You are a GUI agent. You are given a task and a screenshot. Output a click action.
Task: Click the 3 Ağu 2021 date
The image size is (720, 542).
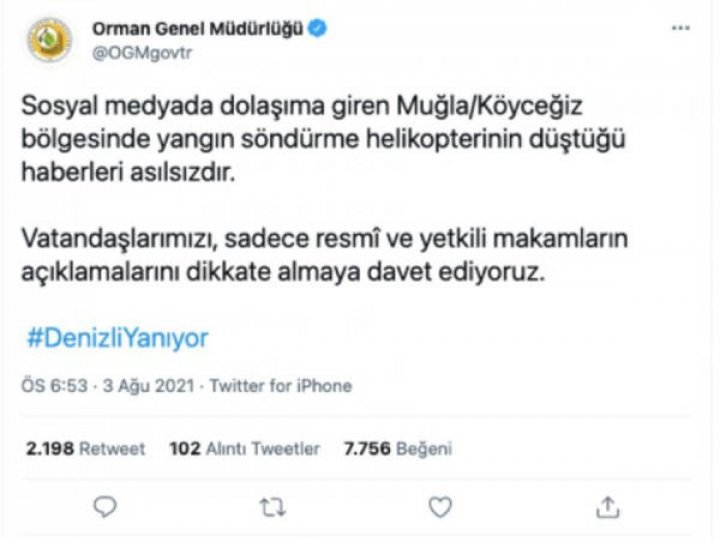pyautogui.click(x=148, y=385)
